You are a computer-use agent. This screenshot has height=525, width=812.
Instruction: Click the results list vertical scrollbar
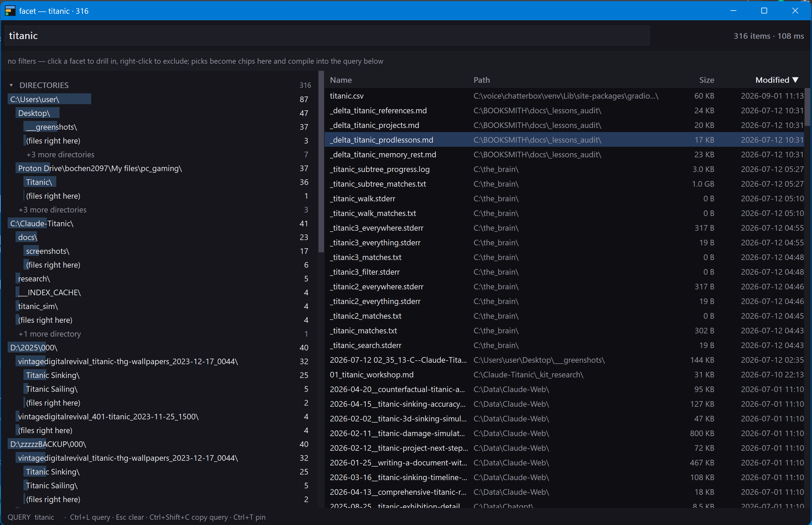point(807,107)
